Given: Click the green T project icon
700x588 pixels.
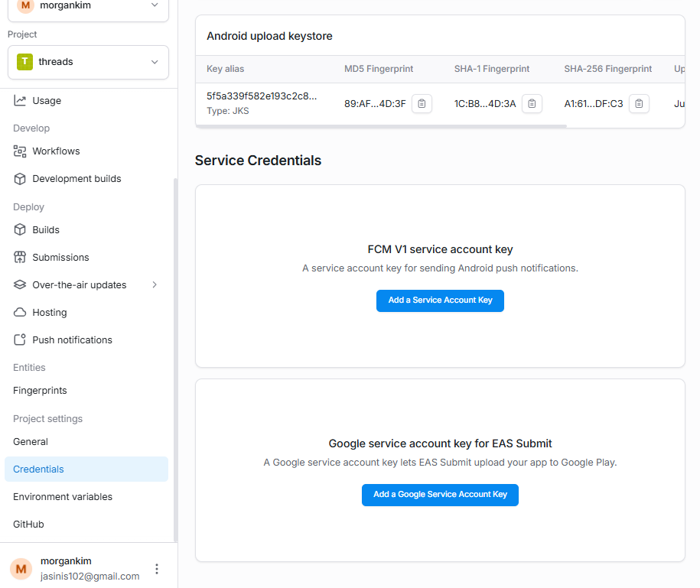Looking at the screenshot, I should click(25, 62).
